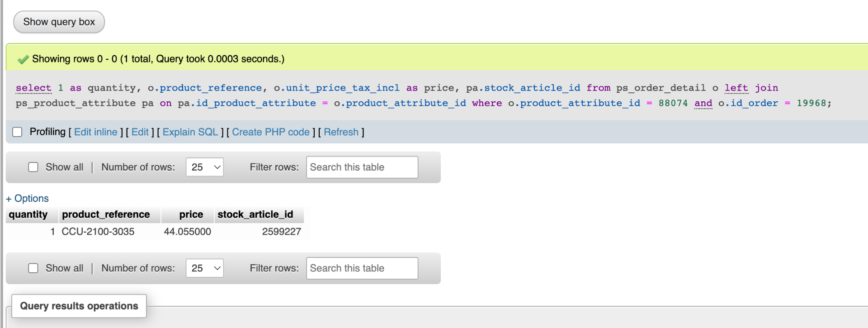Open the Create PHP code link
Viewport: 868px width, 328px height.
(271, 132)
